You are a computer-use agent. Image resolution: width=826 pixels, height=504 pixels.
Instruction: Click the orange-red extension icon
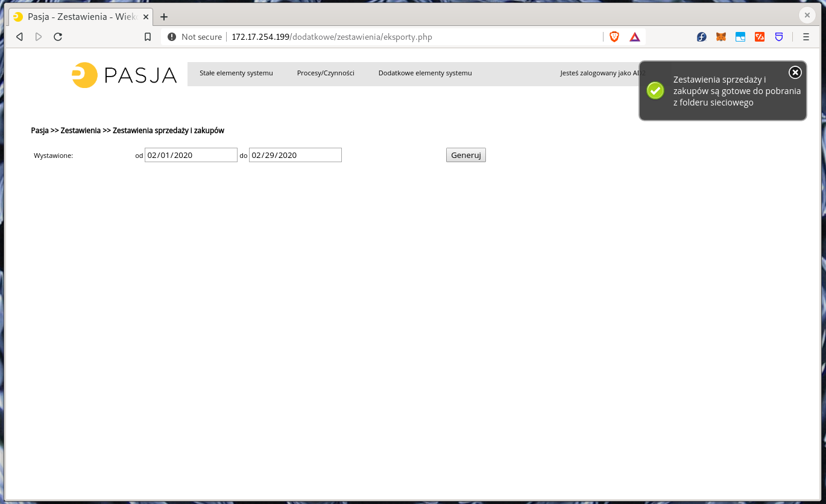click(760, 37)
